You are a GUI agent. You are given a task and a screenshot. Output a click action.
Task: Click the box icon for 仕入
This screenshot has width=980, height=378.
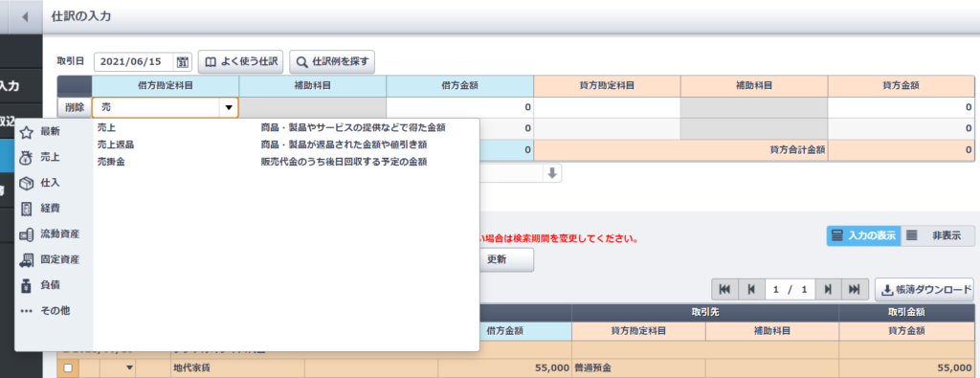(x=26, y=183)
